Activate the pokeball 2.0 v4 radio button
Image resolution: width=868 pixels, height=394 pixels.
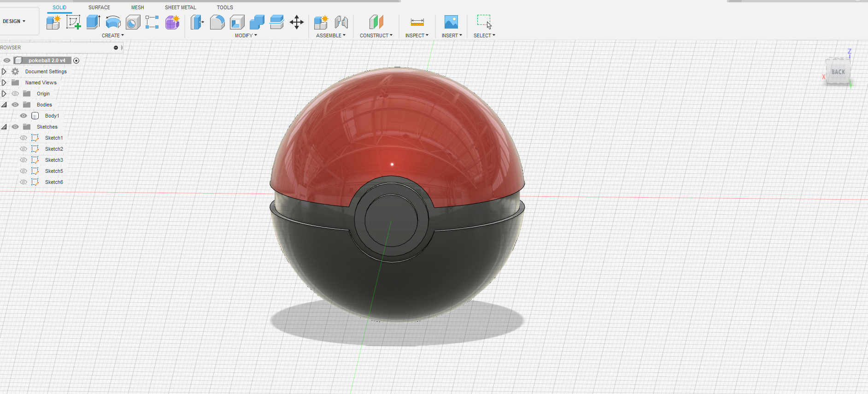click(x=76, y=60)
